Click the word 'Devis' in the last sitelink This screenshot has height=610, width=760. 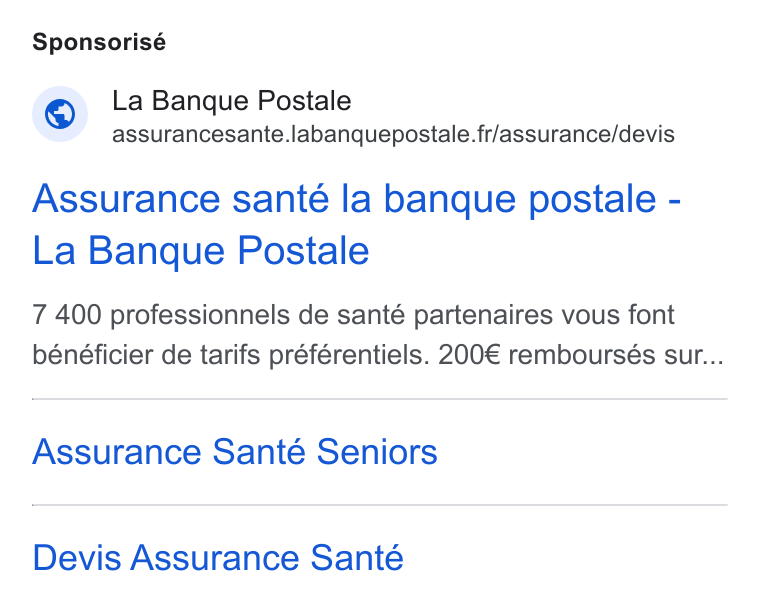tap(77, 557)
